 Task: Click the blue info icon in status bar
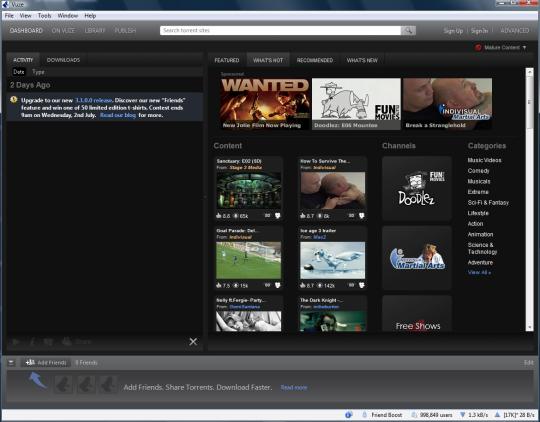(349, 415)
